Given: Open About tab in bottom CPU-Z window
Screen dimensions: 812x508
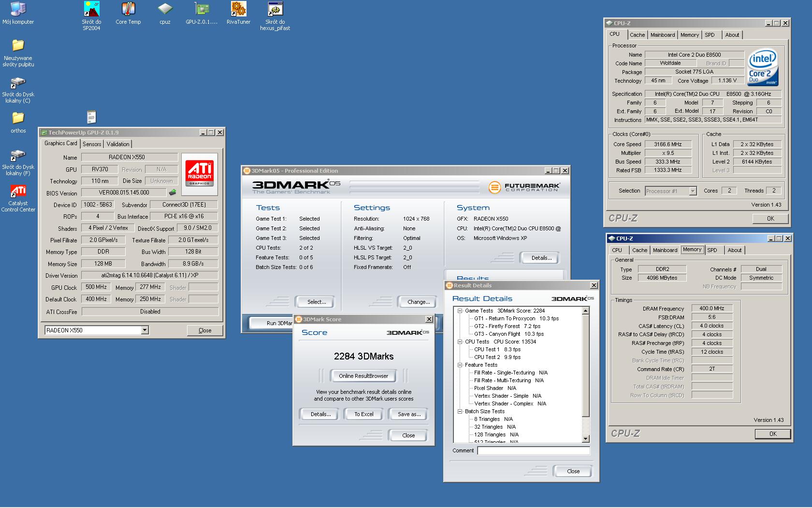Looking at the screenshot, I should (734, 250).
